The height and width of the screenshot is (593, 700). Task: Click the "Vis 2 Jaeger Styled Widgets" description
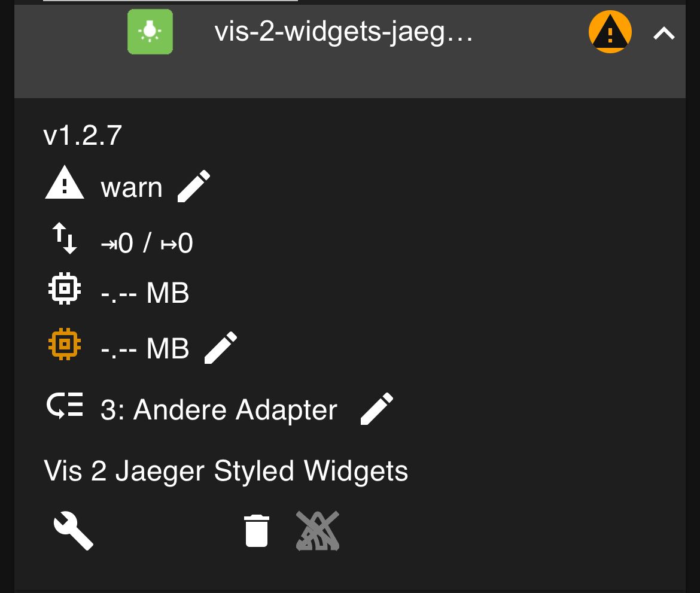click(226, 472)
